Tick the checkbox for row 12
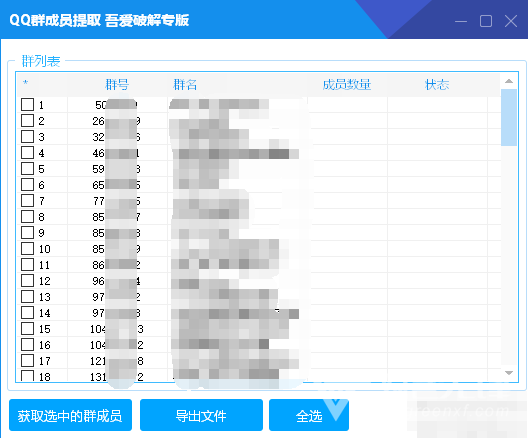Screen dimensions: 528x438 27,280
